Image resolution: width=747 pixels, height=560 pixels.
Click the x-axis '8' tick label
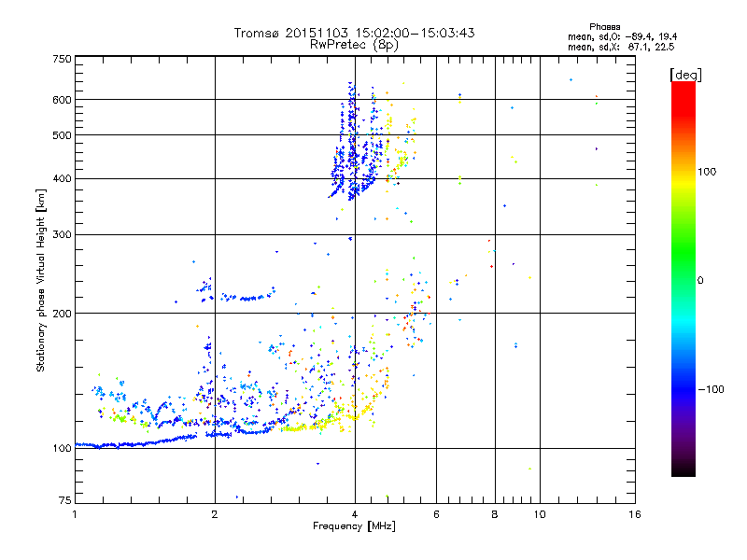495,514
